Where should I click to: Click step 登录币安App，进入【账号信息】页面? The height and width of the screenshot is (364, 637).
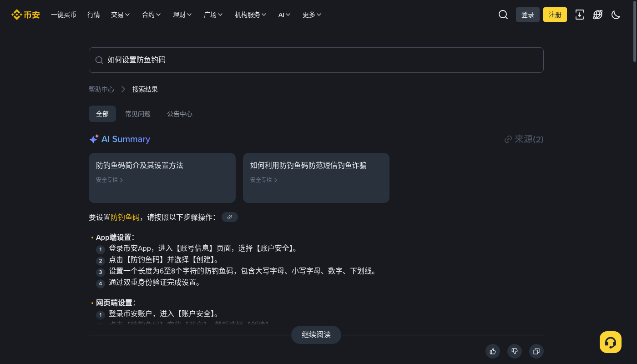tap(203, 248)
